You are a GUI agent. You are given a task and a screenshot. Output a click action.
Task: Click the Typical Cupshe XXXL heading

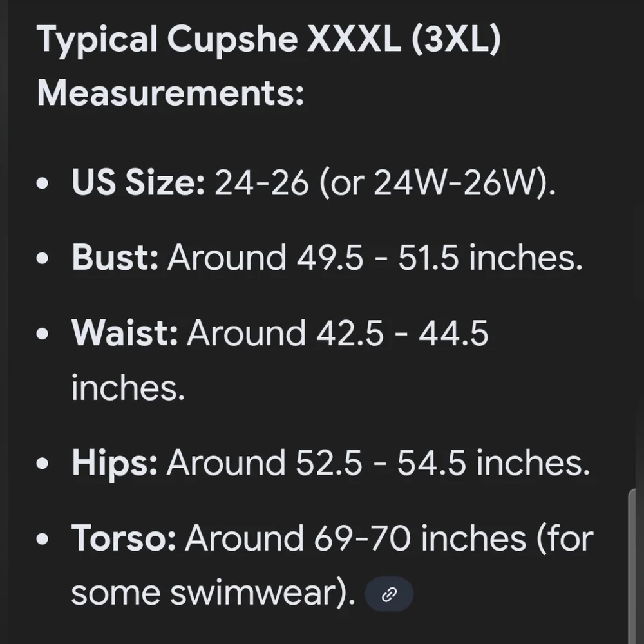(269, 66)
